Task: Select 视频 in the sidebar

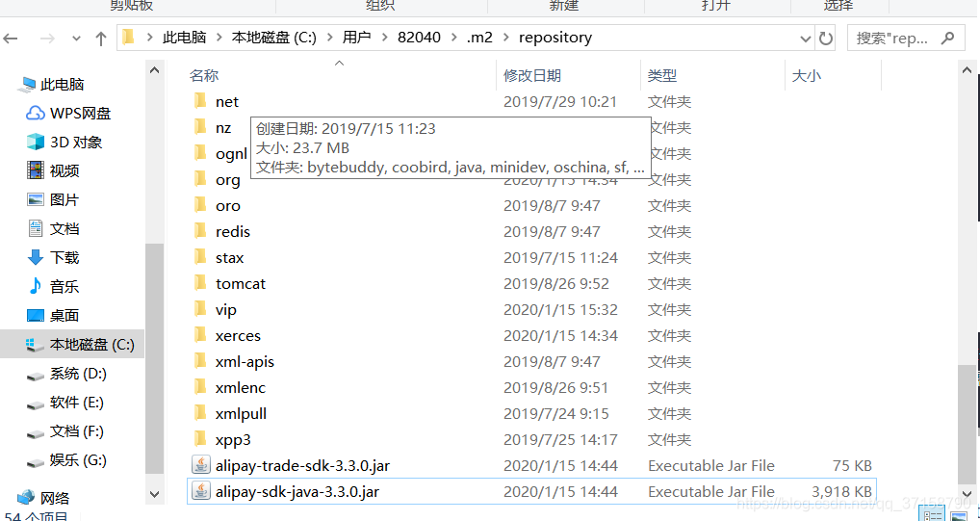Action: (53, 170)
